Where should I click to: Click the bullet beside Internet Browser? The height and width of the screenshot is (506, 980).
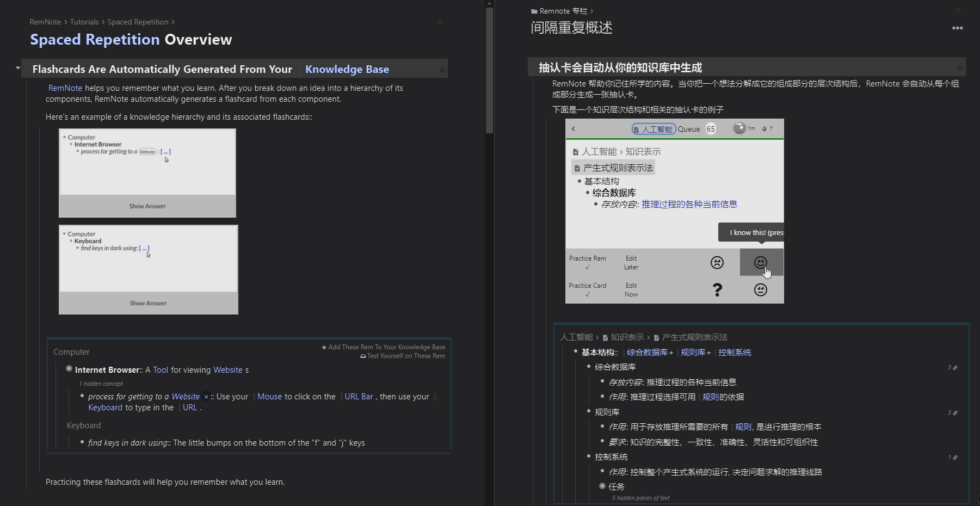[69, 369]
